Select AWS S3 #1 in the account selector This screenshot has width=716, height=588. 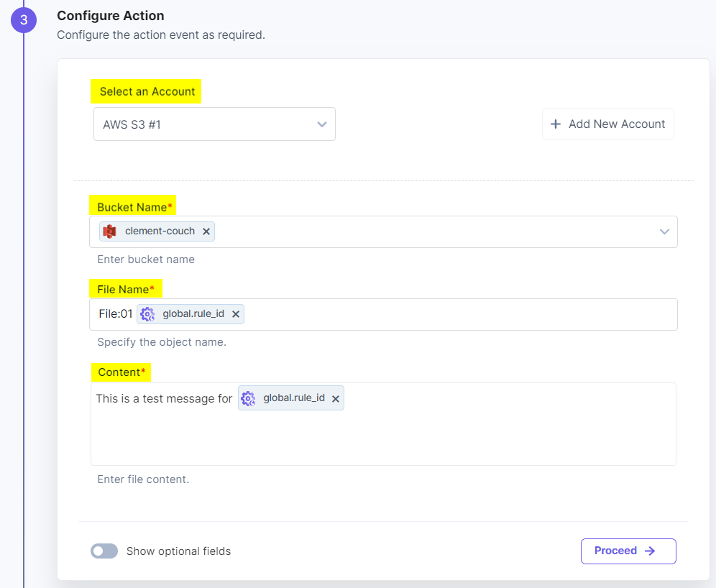(x=214, y=124)
